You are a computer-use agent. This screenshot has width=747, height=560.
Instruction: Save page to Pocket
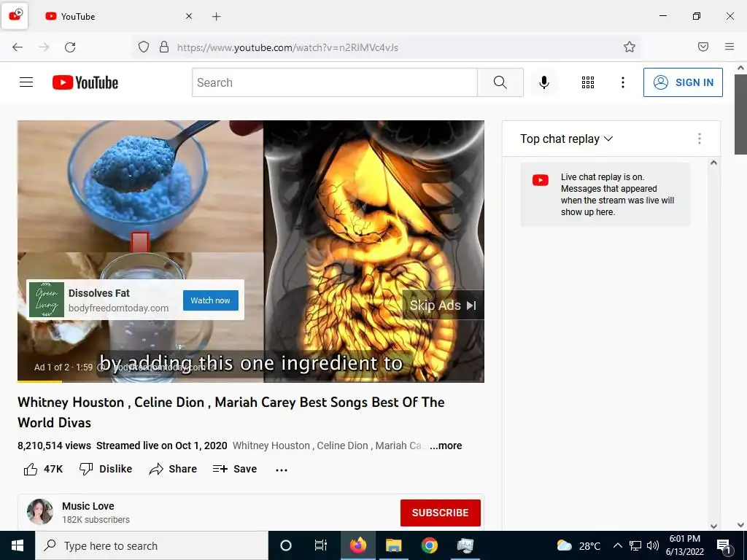point(703,47)
